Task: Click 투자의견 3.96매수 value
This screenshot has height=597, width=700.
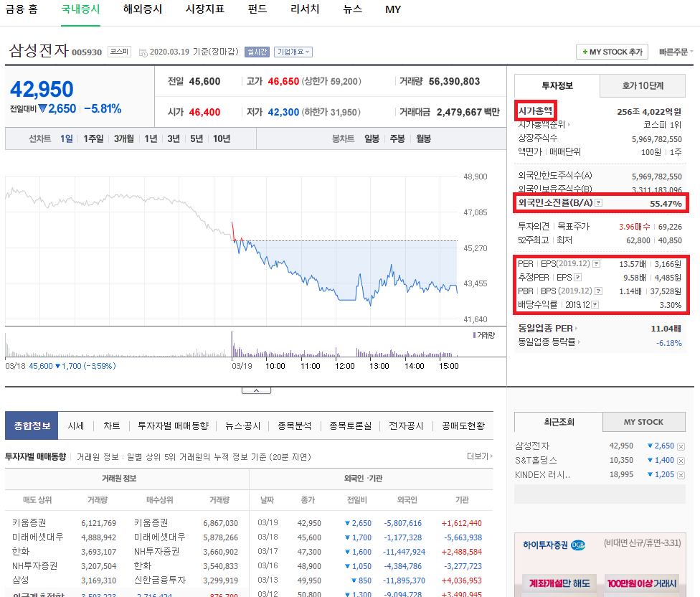Action: click(x=634, y=227)
